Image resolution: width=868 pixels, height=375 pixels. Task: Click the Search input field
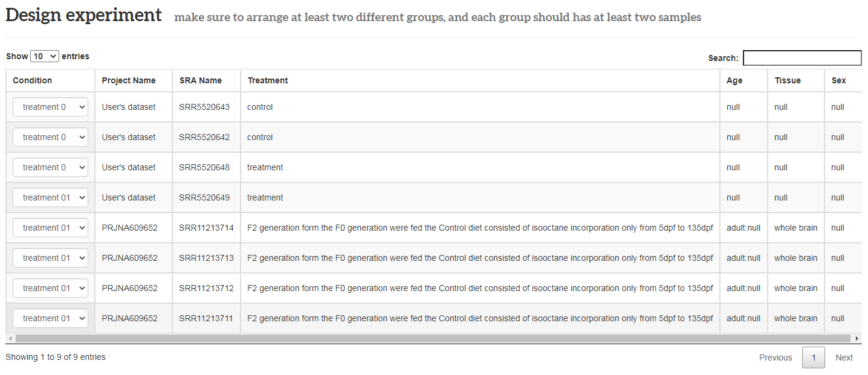click(802, 58)
